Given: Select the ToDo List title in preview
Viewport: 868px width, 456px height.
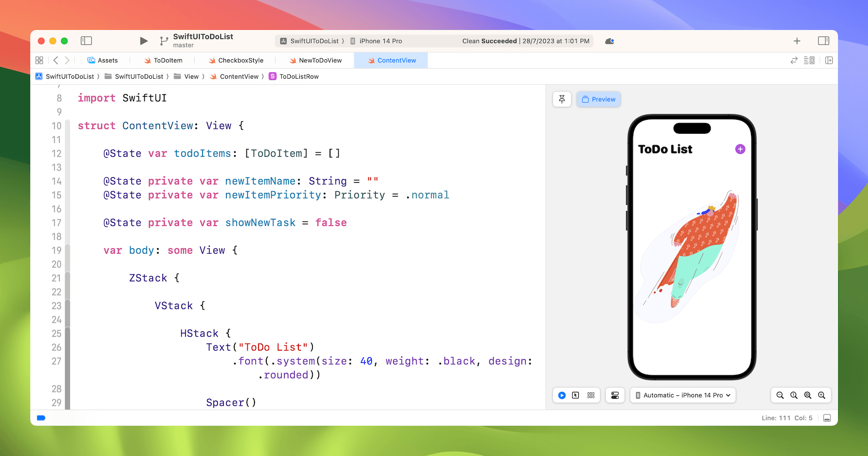Looking at the screenshot, I should [x=665, y=149].
